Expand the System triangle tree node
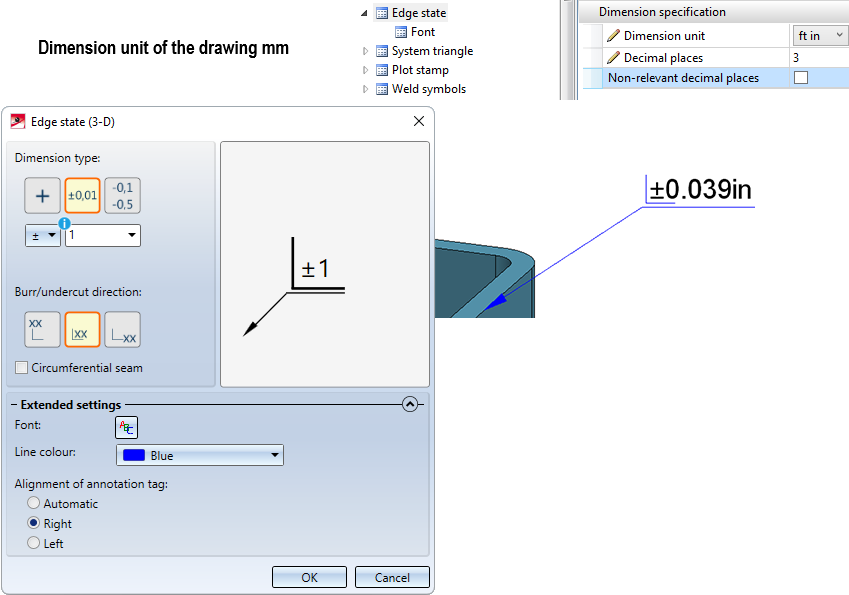This screenshot has width=849, height=595. [x=365, y=51]
